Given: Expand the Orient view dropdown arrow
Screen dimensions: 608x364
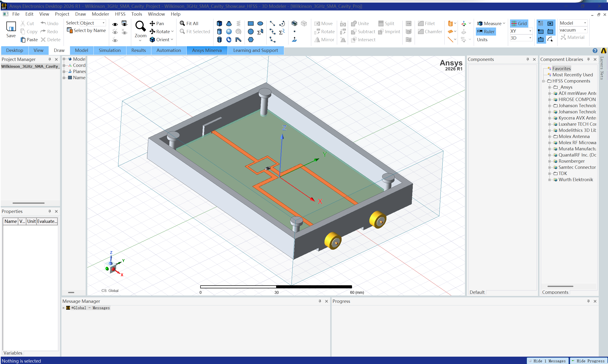Looking at the screenshot, I should point(172,40).
